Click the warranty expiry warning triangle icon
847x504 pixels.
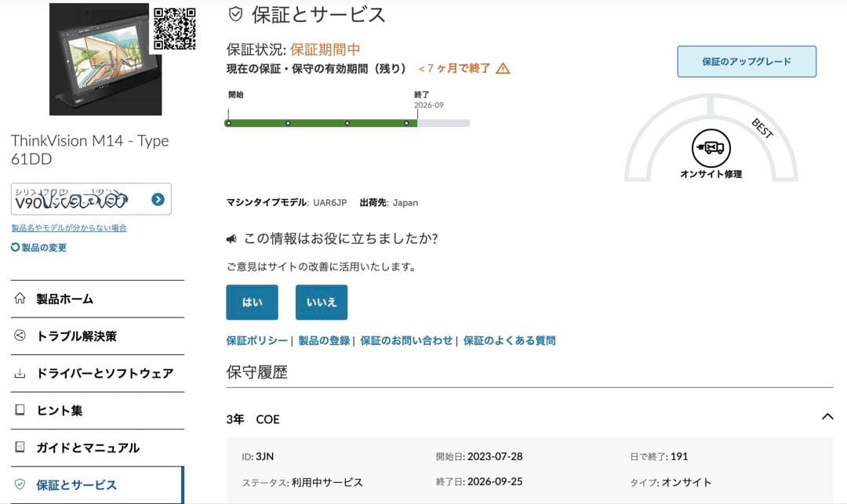tap(503, 68)
